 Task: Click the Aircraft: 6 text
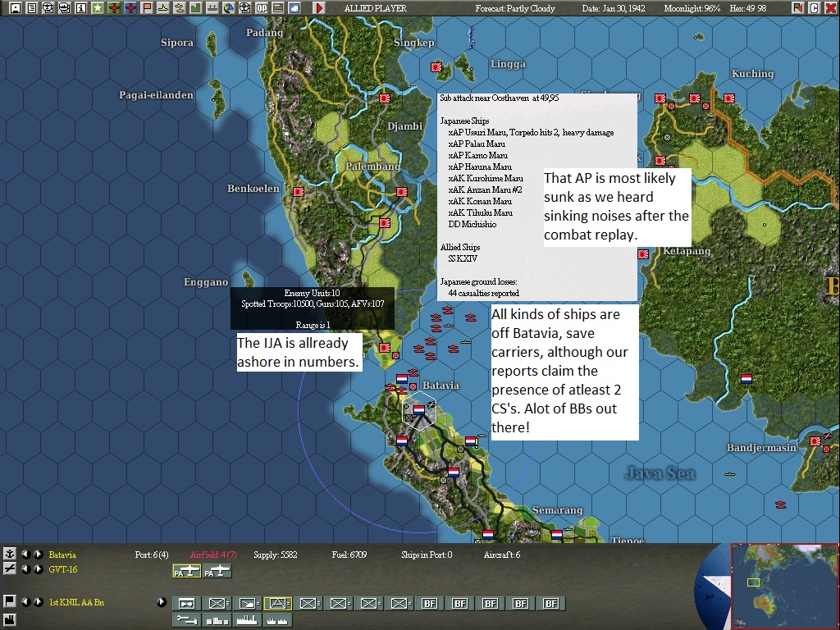point(501,555)
